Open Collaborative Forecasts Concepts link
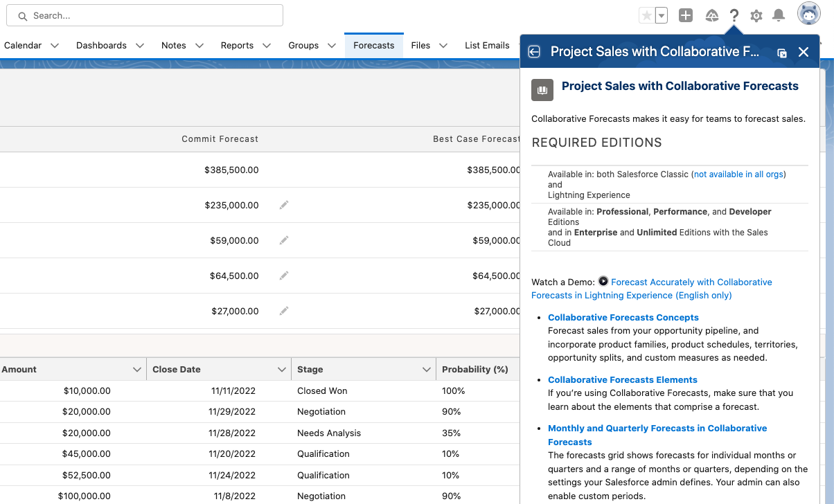Image resolution: width=834 pixels, height=504 pixels. 623,317
